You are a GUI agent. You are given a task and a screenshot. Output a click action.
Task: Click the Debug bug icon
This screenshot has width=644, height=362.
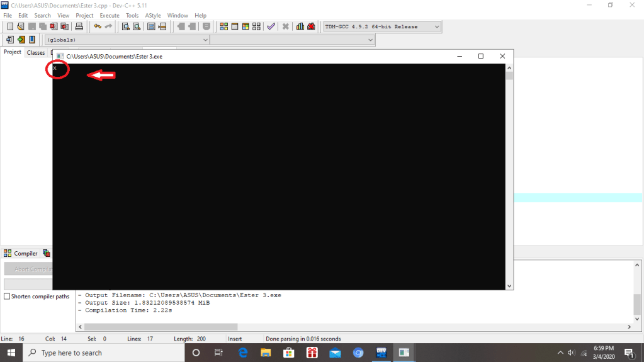pyautogui.click(x=311, y=26)
